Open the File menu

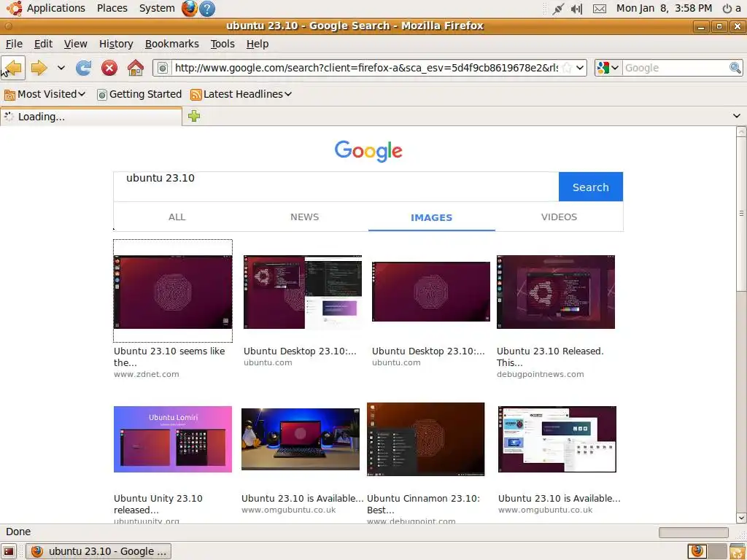coord(14,44)
